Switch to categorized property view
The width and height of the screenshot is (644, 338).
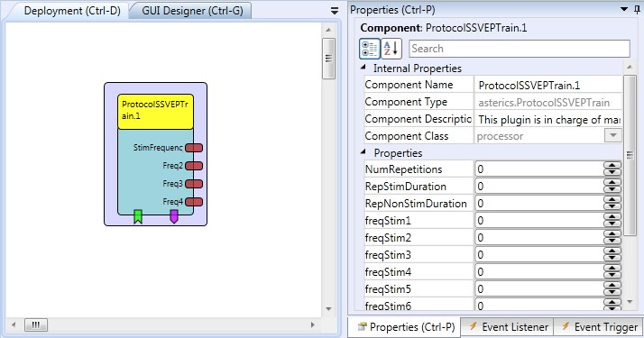click(x=370, y=49)
